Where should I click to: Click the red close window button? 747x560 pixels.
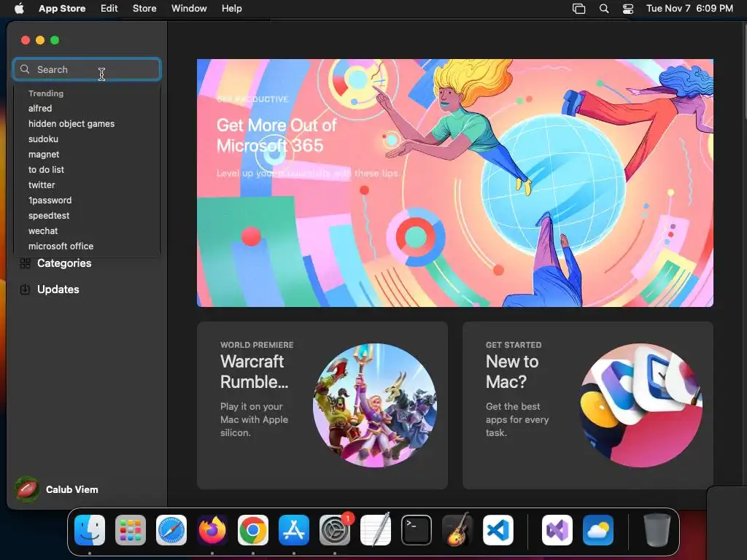pyautogui.click(x=26, y=41)
